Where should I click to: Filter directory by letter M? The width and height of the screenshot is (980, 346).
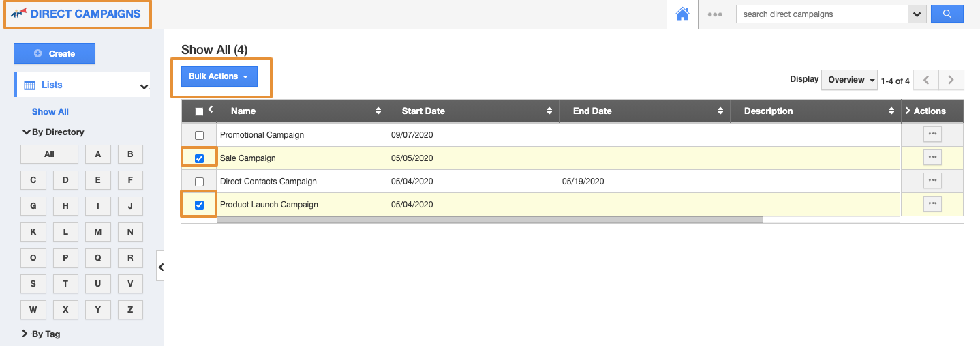[98, 232]
